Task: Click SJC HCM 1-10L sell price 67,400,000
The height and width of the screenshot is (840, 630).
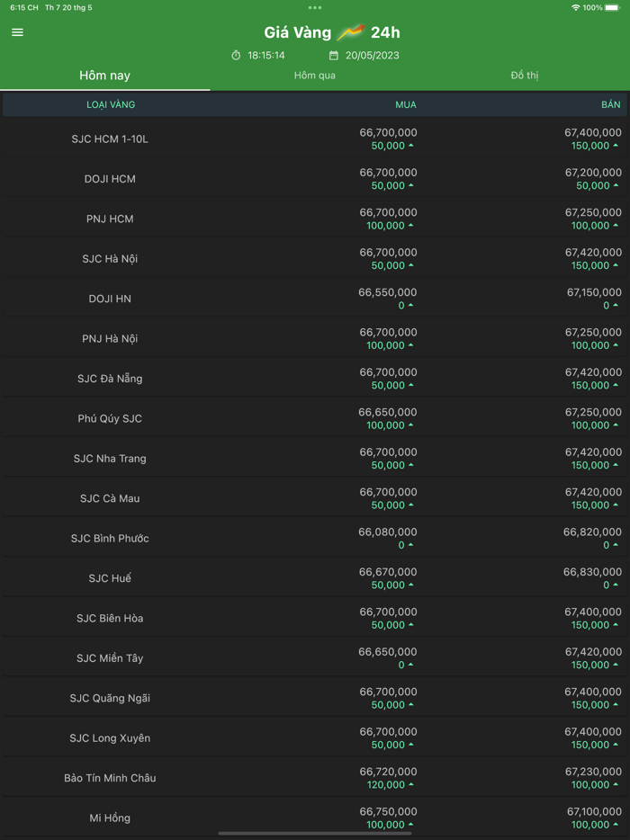Action: [x=593, y=132]
